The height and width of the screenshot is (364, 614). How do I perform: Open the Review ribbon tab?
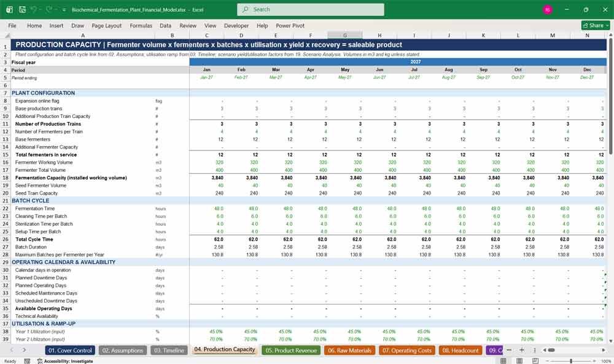[188, 25]
